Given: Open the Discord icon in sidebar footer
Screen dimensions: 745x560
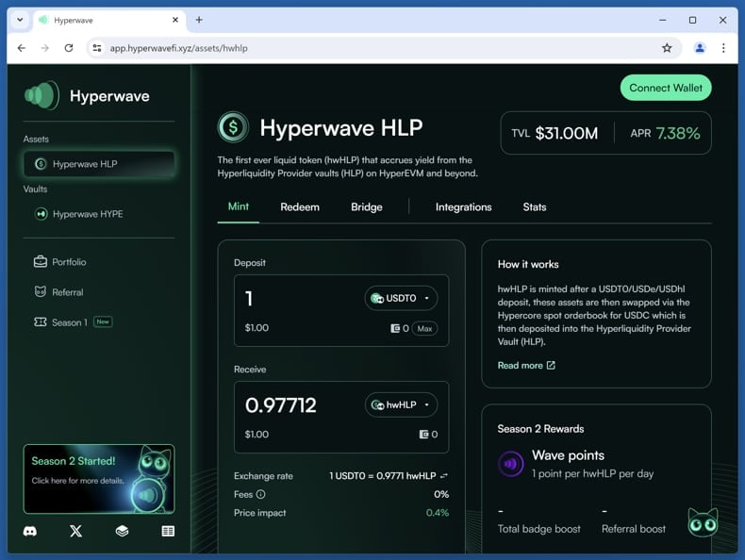Looking at the screenshot, I should [30, 531].
